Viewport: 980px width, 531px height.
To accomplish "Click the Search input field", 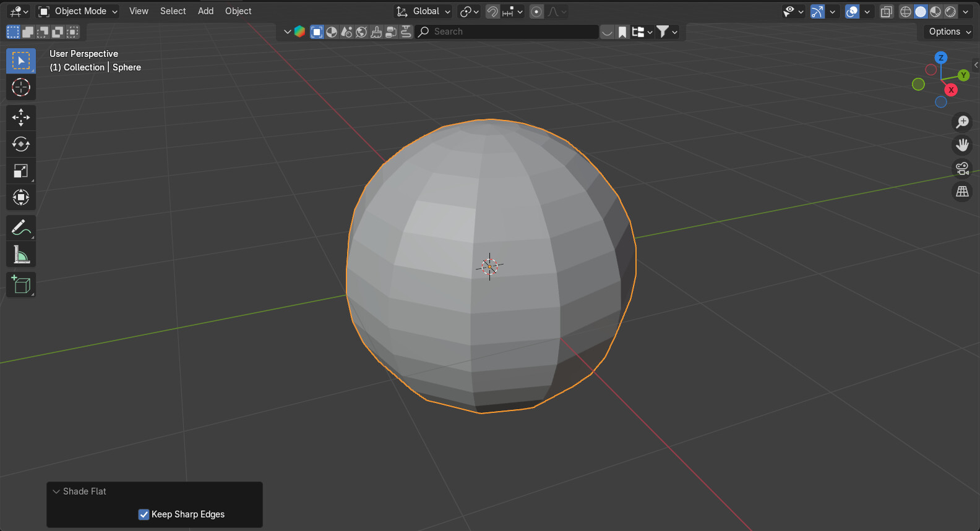I will pos(507,32).
